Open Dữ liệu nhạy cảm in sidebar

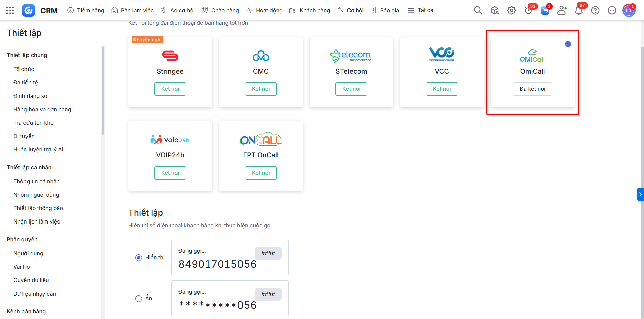tap(36, 294)
